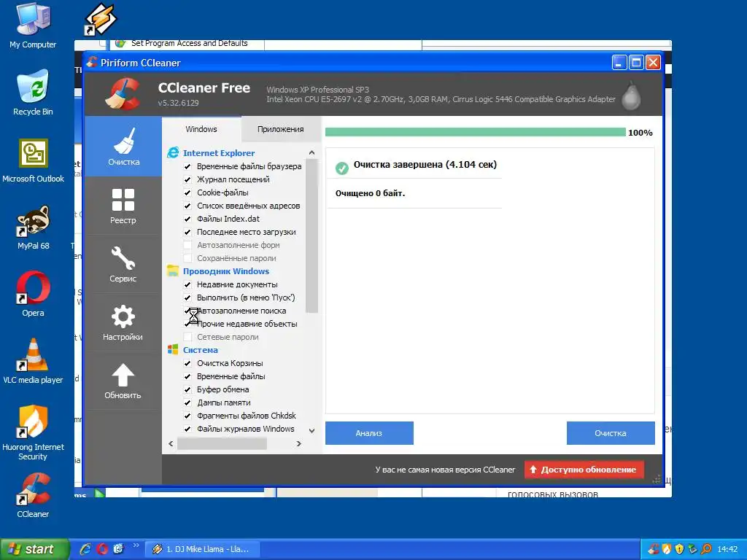Image resolution: width=747 pixels, height=560 pixels.
Task: Click the options list scroll up arrow
Action: point(311,153)
